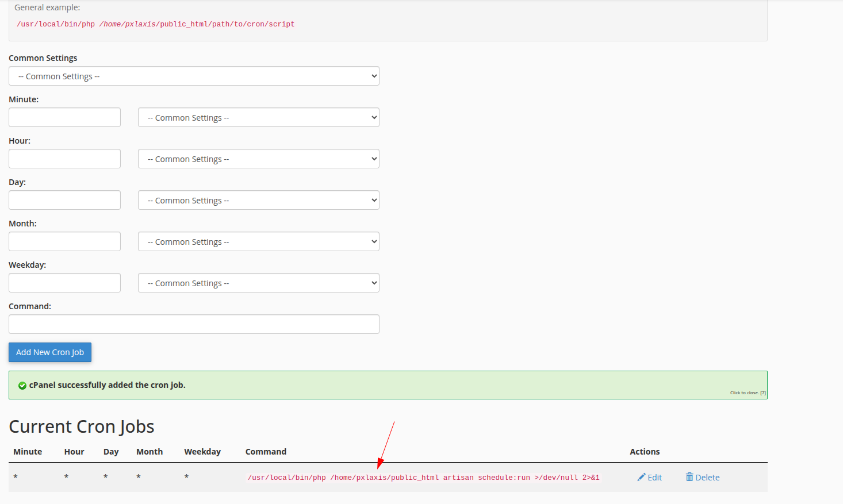Open the top Common Settings dropdown
Image resolution: width=843 pixels, height=504 pixels.
(x=194, y=76)
